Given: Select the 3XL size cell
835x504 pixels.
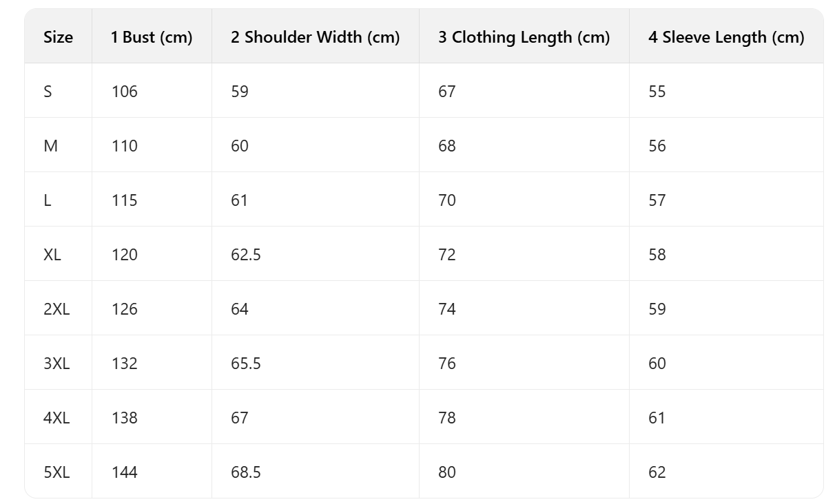Looking at the screenshot, I should (56, 364).
